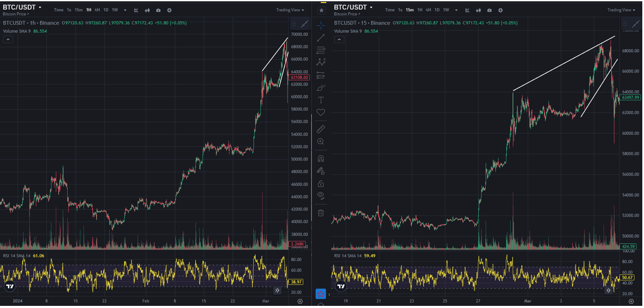Click the right chart's floating line tool icon

point(637,24)
